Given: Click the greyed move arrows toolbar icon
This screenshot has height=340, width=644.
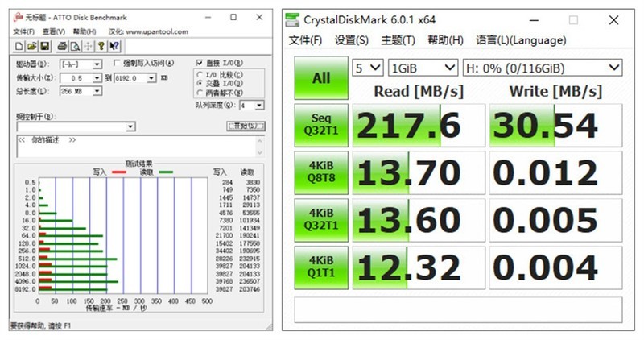Looking at the screenshot, I should point(88,46).
